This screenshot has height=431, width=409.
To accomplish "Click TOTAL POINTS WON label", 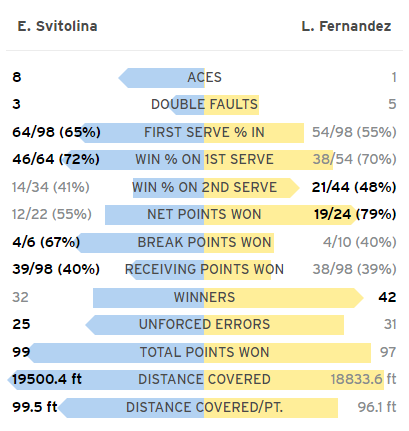I will tap(204, 352).
